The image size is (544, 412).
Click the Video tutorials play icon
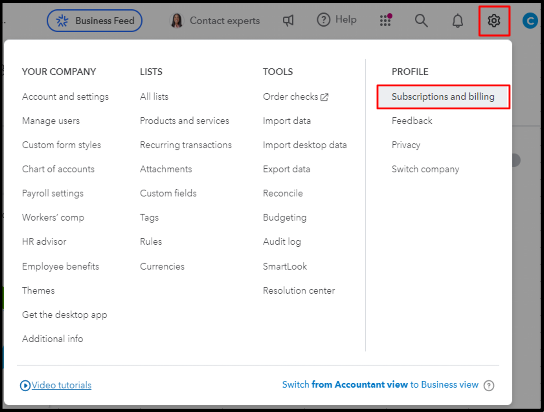(25, 385)
